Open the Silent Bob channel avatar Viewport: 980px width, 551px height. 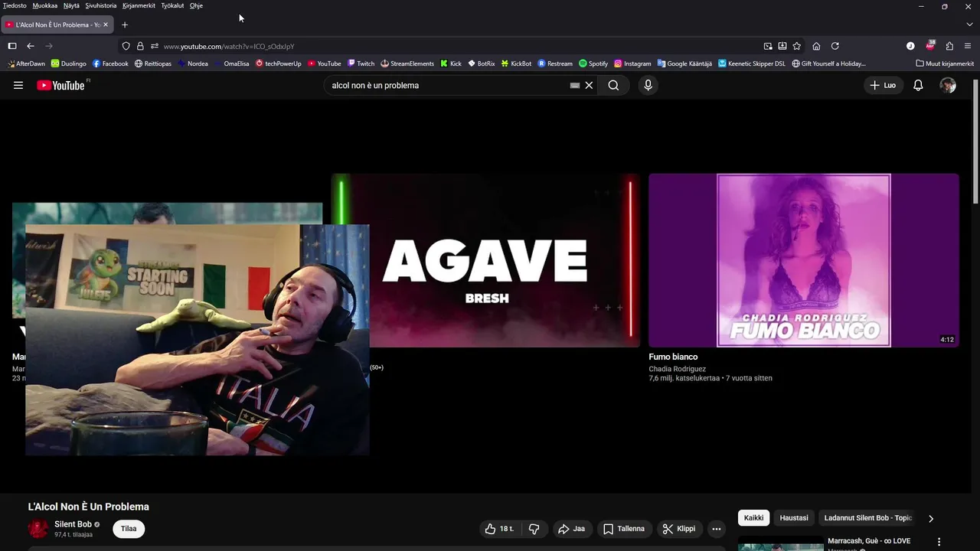38,529
